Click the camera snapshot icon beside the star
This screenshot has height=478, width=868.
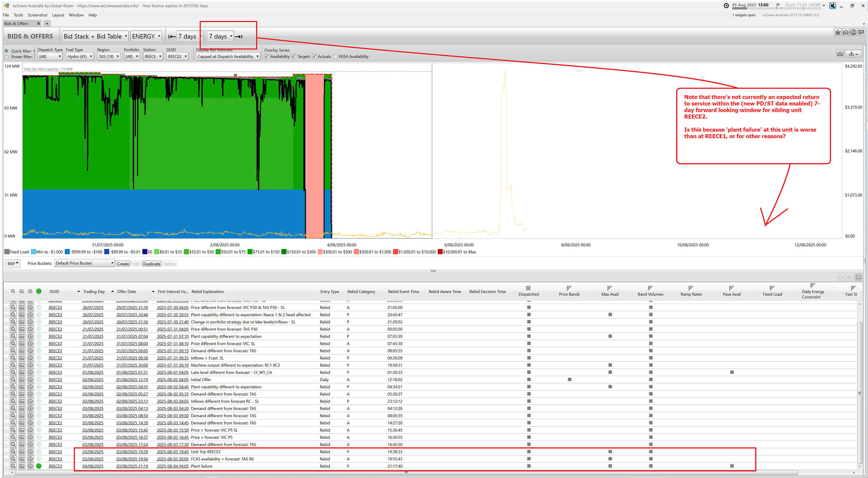(x=846, y=33)
